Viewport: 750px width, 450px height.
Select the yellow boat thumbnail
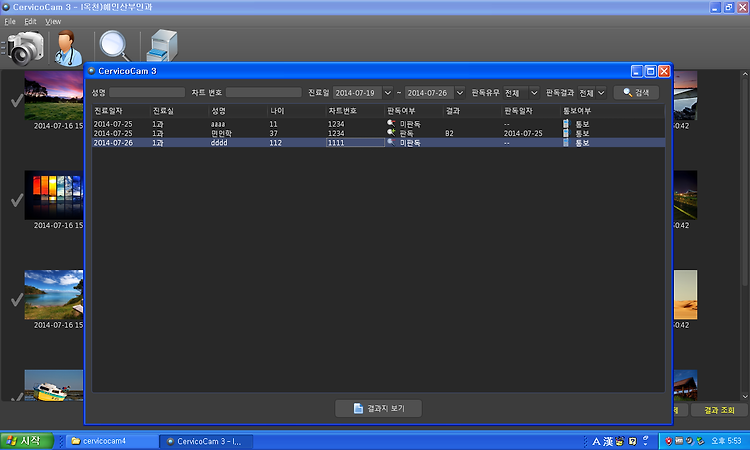54,385
